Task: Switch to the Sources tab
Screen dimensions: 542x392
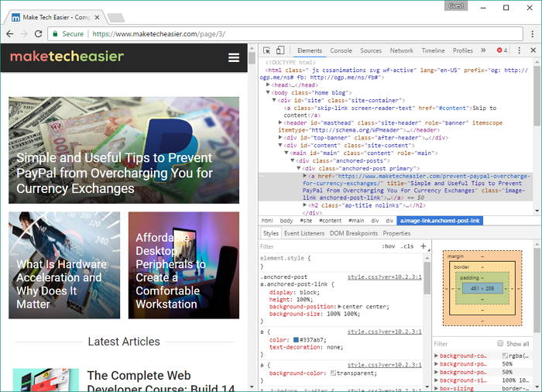Action: [371, 50]
